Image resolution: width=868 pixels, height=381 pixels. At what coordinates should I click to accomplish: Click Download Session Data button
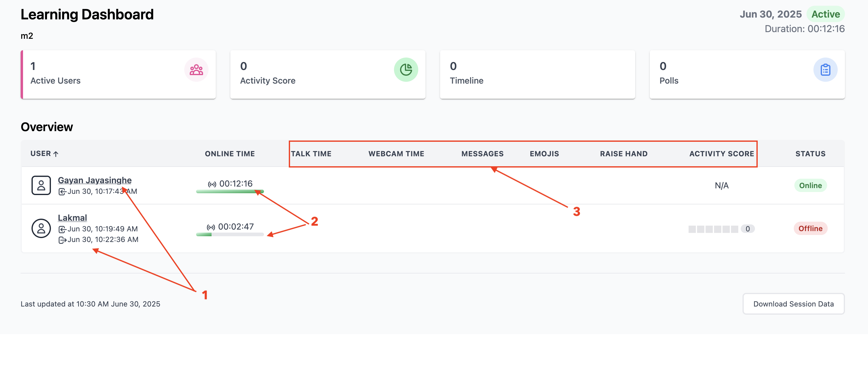(x=793, y=304)
